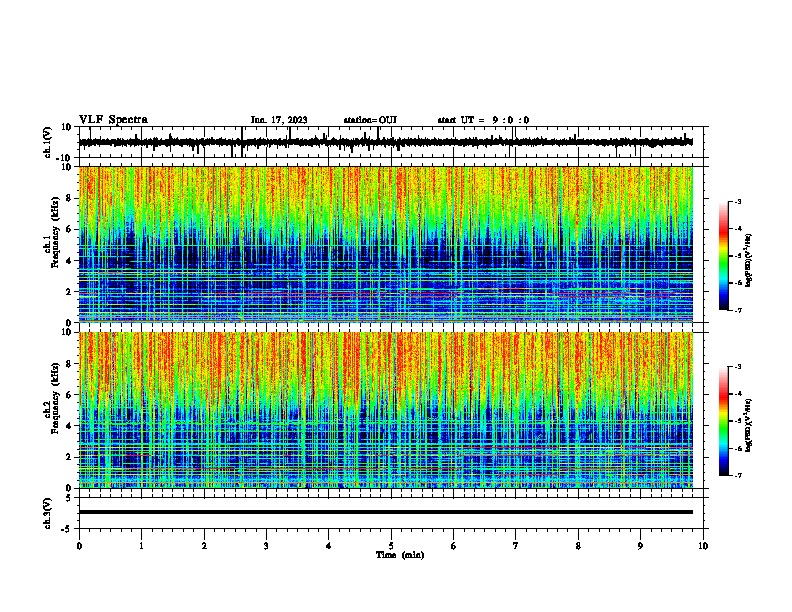Click the "VLF Spectra" title text

pos(114,120)
